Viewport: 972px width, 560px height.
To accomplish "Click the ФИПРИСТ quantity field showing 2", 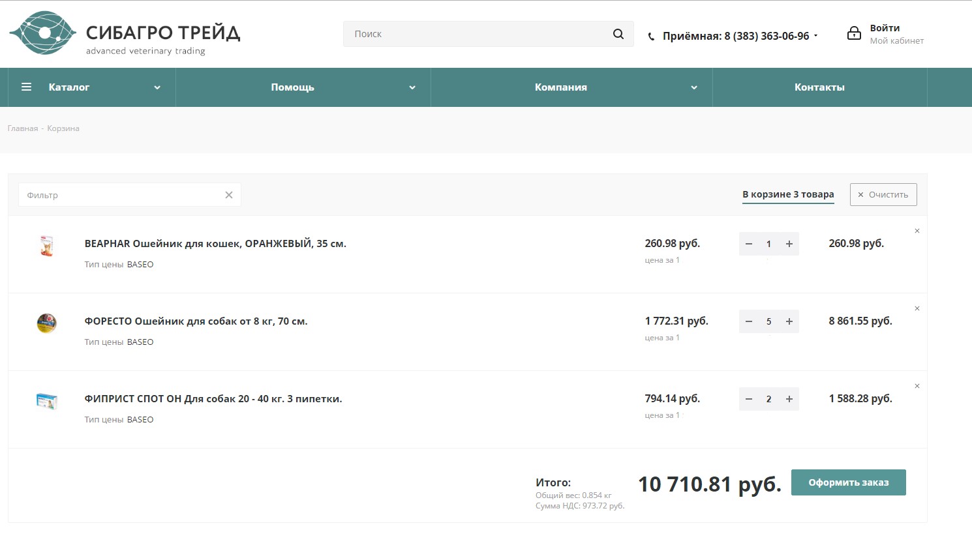I will pyautogui.click(x=768, y=399).
